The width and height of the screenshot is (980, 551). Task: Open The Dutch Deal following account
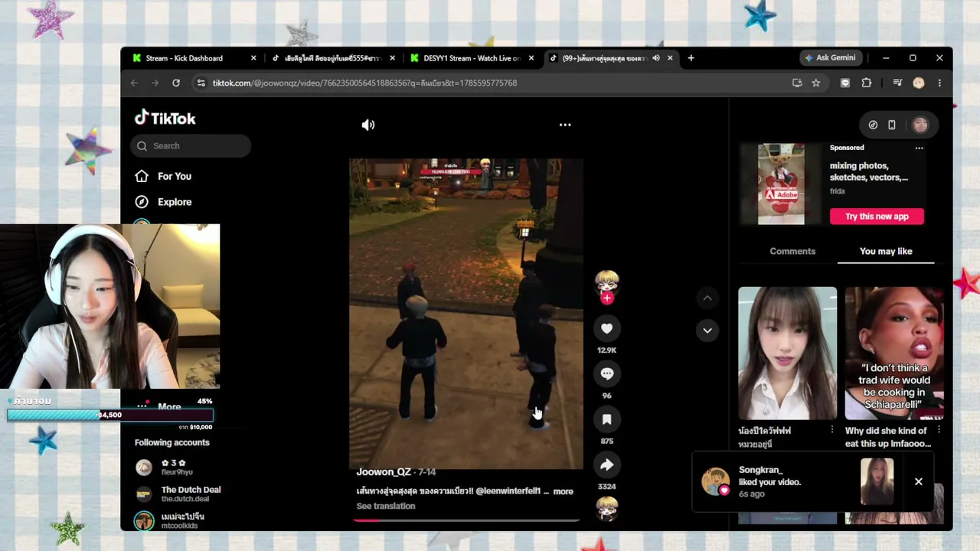click(x=179, y=494)
